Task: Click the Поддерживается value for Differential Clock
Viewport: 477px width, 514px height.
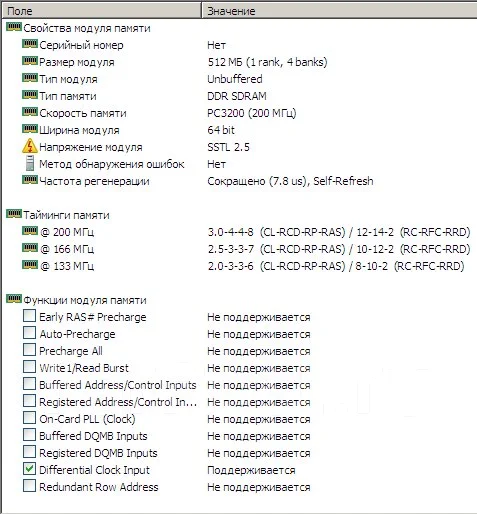Action: (251, 470)
